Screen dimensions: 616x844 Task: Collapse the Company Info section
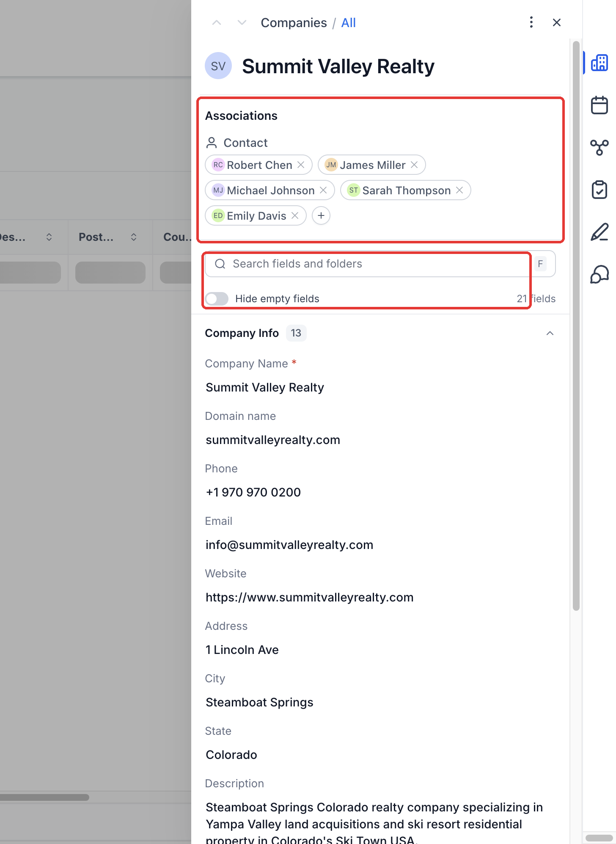tap(550, 333)
